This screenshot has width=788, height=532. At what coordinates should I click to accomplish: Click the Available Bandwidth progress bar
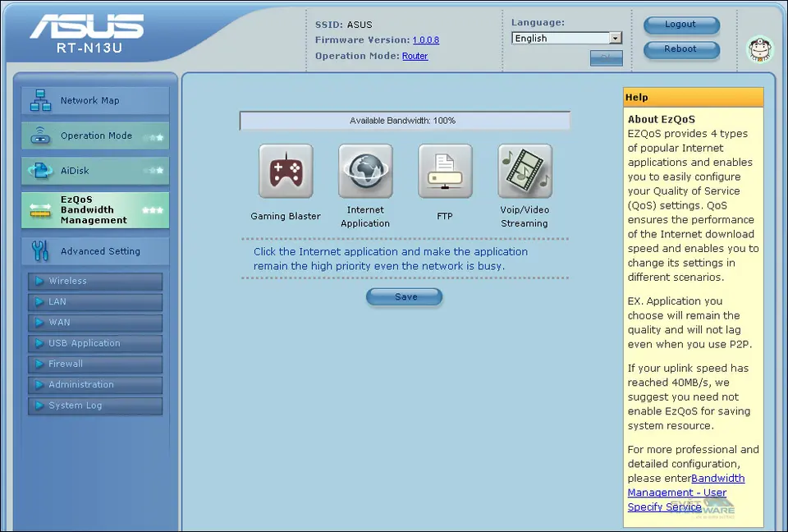tap(404, 121)
